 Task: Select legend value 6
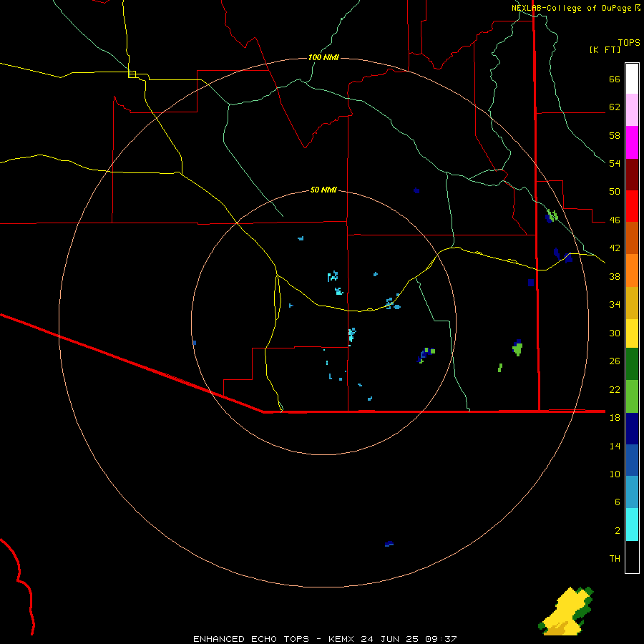(x=618, y=502)
